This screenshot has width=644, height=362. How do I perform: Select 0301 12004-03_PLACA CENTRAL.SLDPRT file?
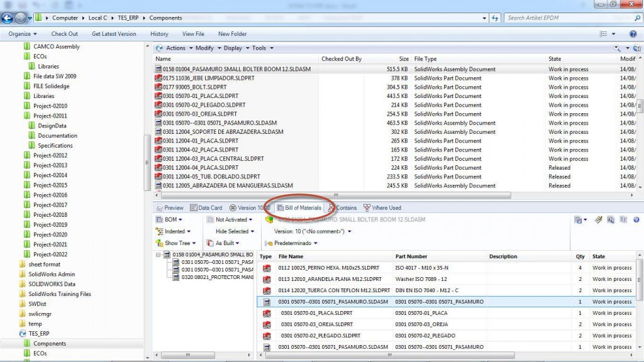click(x=213, y=159)
